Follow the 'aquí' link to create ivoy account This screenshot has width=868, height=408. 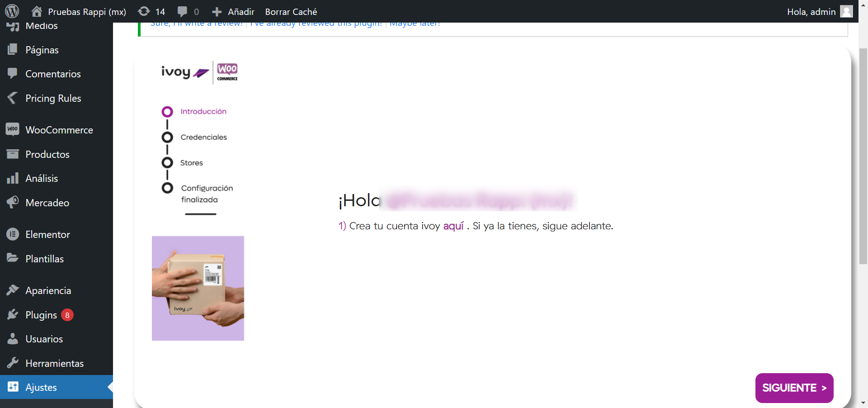coord(453,226)
